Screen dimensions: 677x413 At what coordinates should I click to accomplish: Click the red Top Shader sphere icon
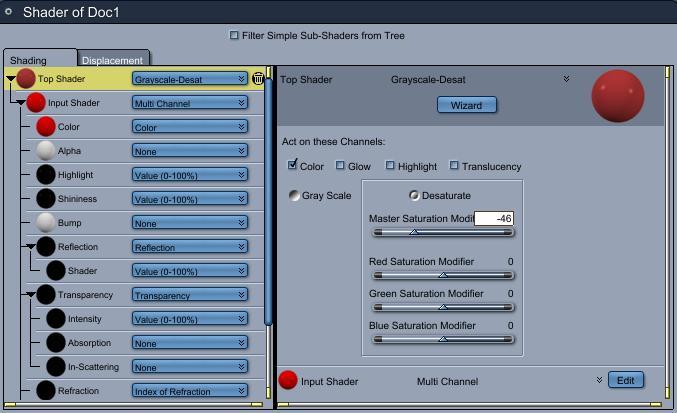[26, 78]
